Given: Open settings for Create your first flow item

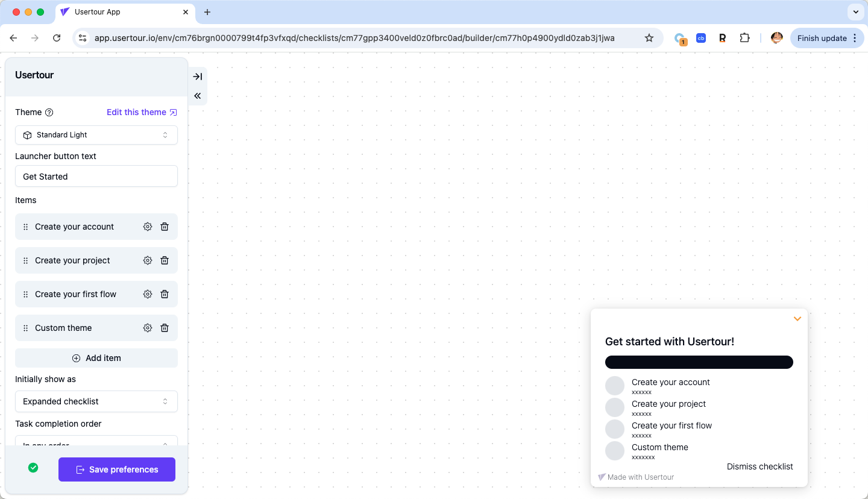Looking at the screenshot, I should point(148,294).
